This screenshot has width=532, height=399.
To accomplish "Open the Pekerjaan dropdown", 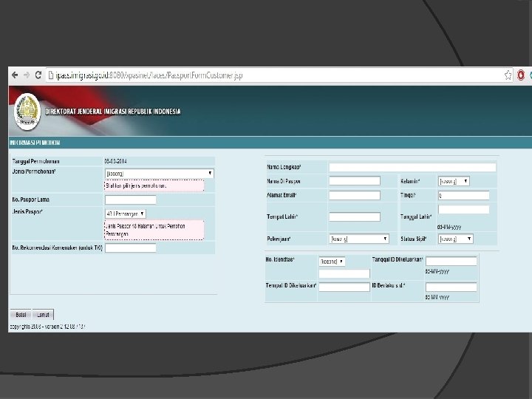I will (x=358, y=239).
